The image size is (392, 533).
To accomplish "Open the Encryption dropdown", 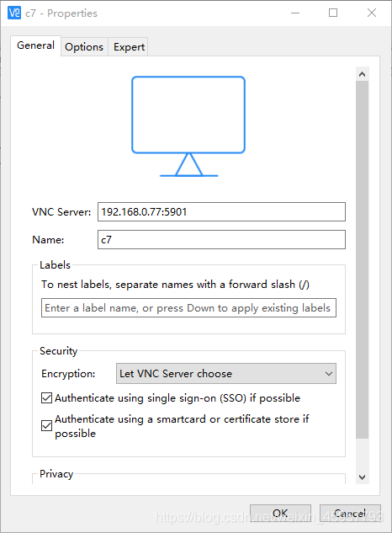I will 226,374.
